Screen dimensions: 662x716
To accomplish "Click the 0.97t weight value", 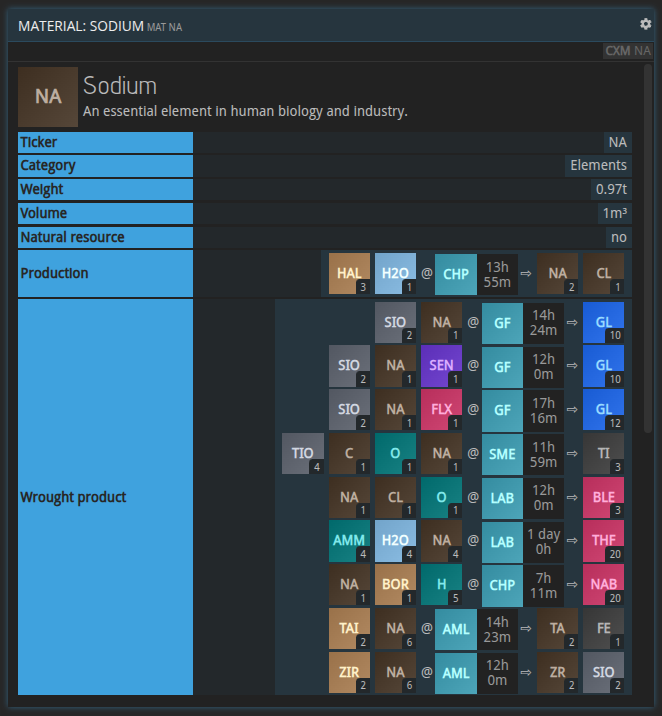I will (611, 189).
